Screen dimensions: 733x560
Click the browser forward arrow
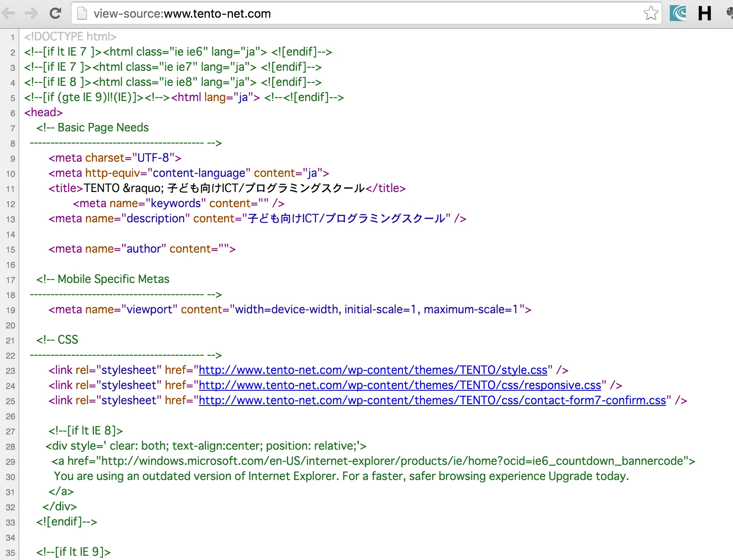(x=32, y=13)
